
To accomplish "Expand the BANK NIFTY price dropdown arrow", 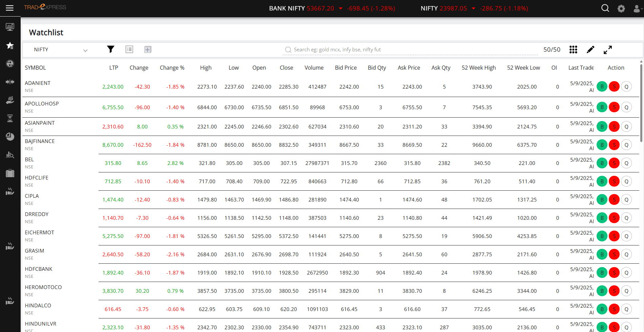I will [x=341, y=8].
